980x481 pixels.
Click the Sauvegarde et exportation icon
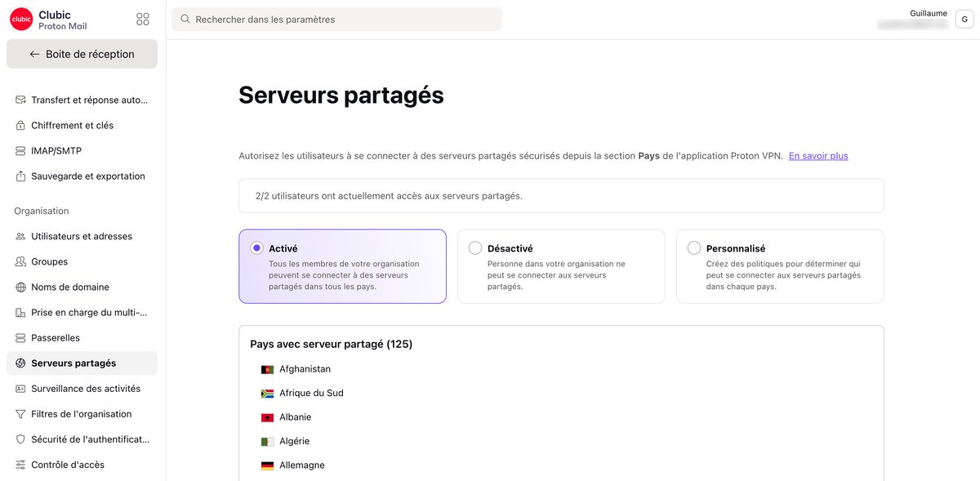[x=20, y=176]
